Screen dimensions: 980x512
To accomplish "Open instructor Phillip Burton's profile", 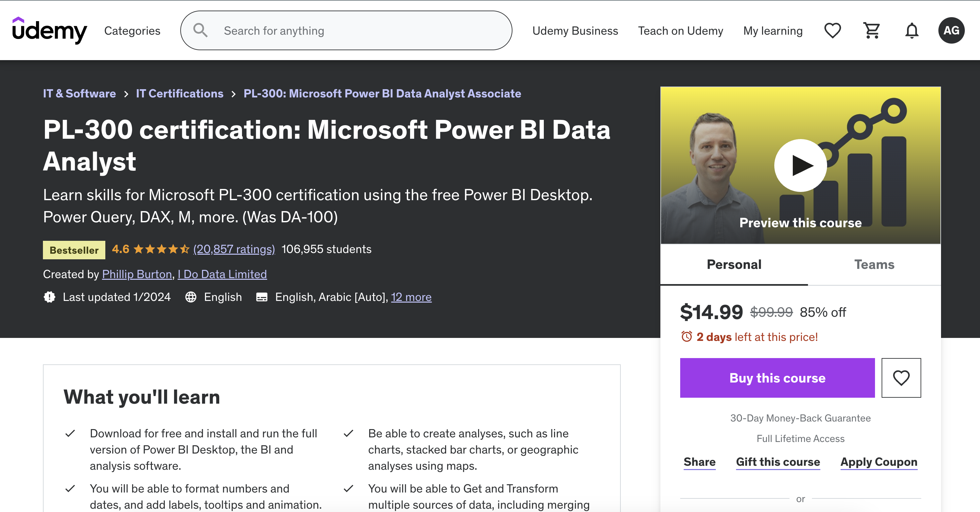I will coord(137,274).
